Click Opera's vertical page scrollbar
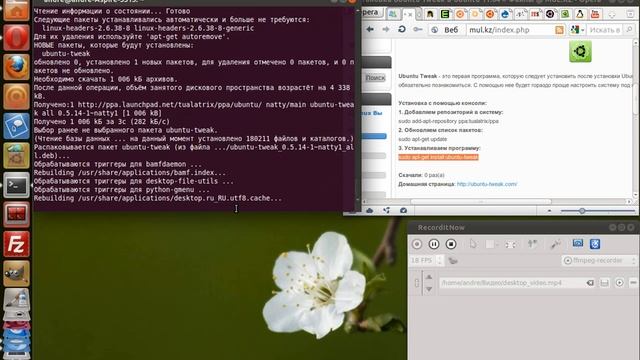The width and height of the screenshot is (640, 360). (636, 98)
